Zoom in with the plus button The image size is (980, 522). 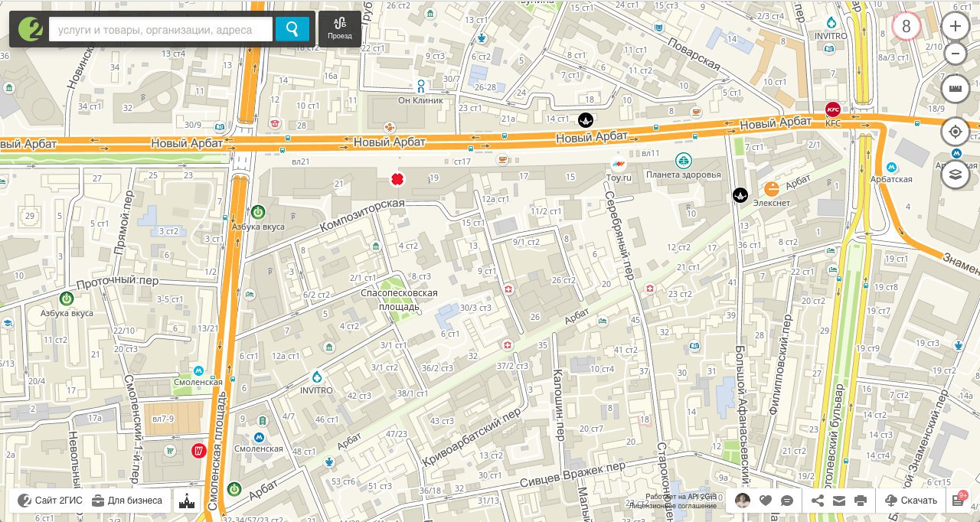[x=955, y=26]
